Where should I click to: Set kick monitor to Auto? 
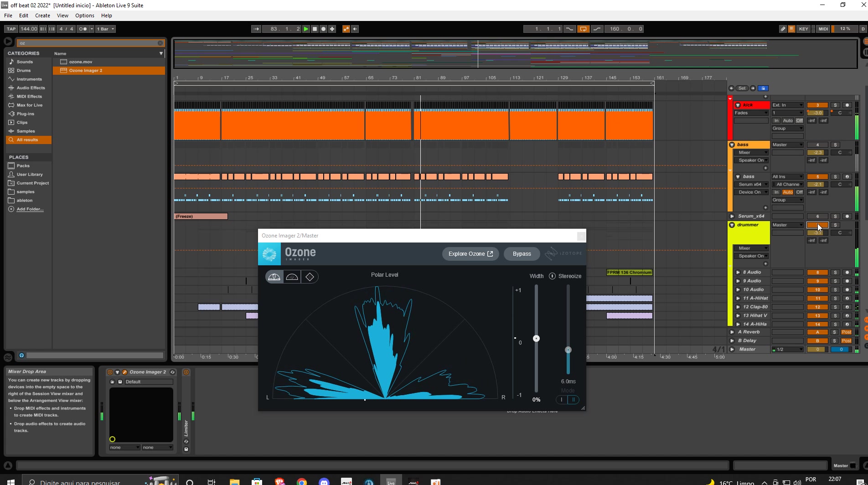[787, 121]
